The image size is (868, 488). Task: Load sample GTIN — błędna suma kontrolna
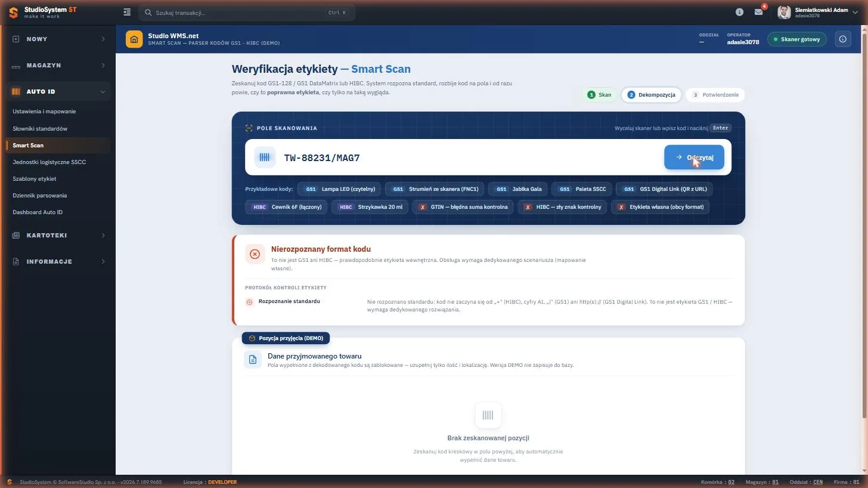[463, 207]
